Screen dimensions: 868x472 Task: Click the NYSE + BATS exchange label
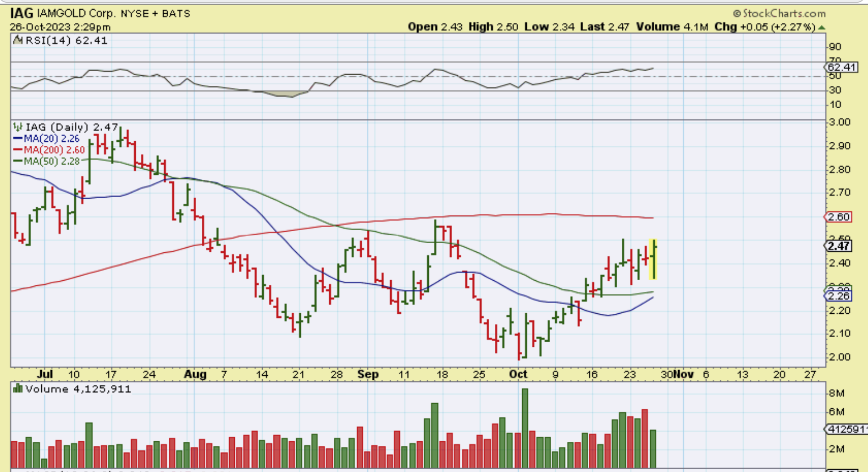(155, 14)
